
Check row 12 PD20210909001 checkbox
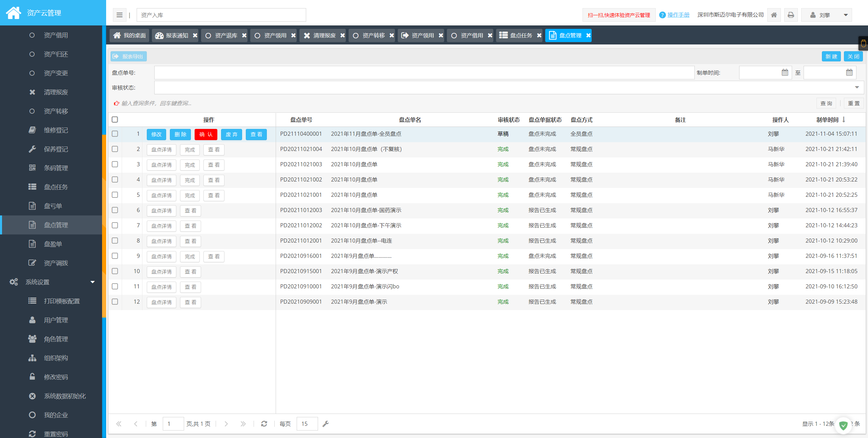tap(115, 302)
